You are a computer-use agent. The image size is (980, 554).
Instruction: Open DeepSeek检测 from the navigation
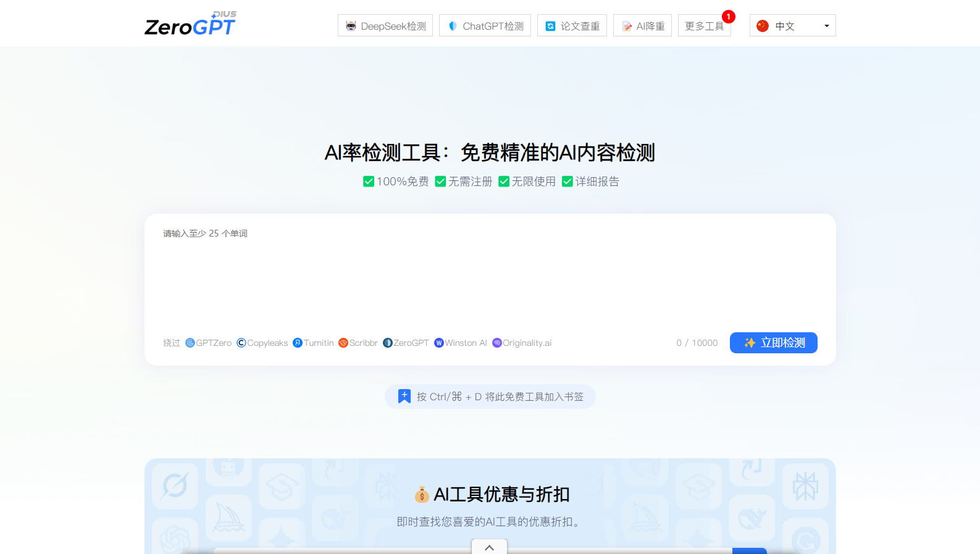pyautogui.click(x=385, y=26)
